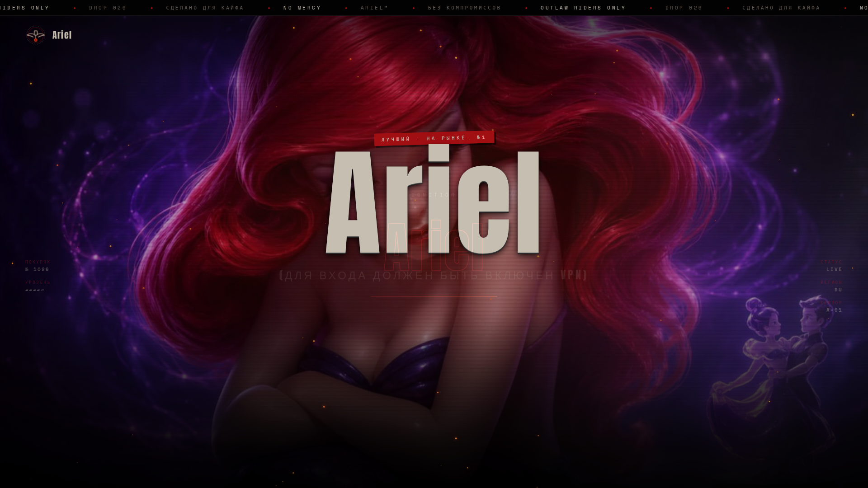Click the 'RU' region value
868x488 pixels.
coord(838,290)
